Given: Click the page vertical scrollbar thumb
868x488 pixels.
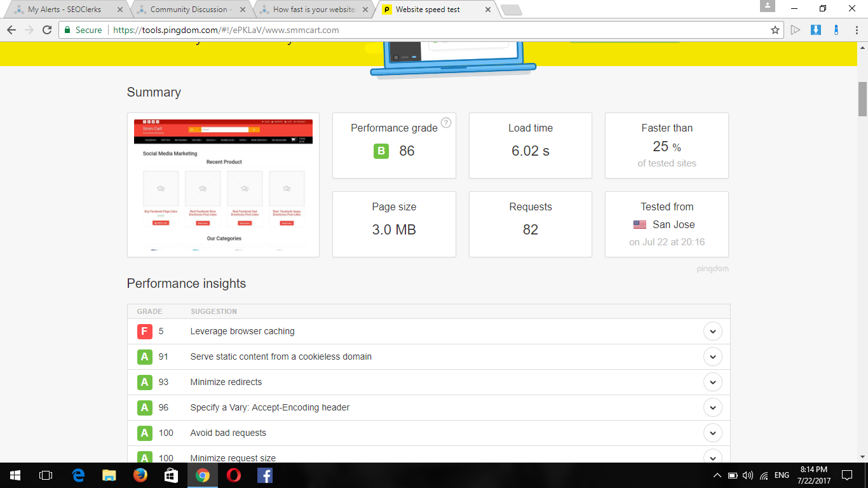Looking at the screenshot, I should tap(862, 98).
